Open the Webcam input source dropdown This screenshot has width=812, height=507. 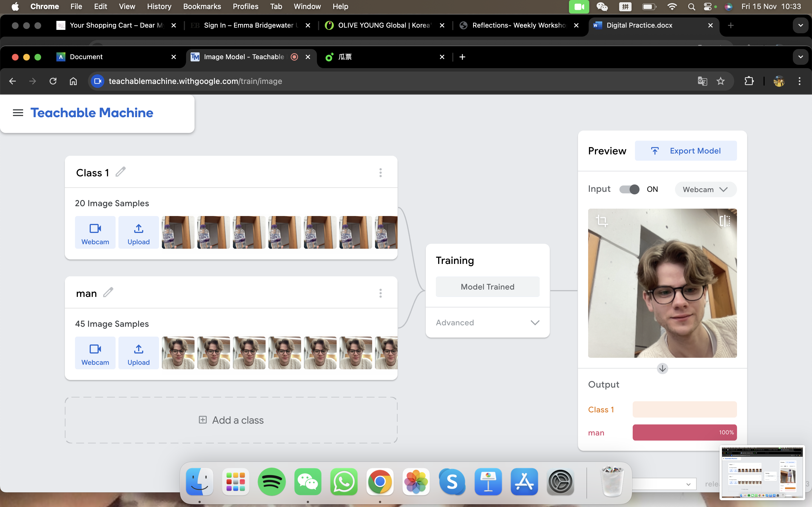tap(705, 190)
